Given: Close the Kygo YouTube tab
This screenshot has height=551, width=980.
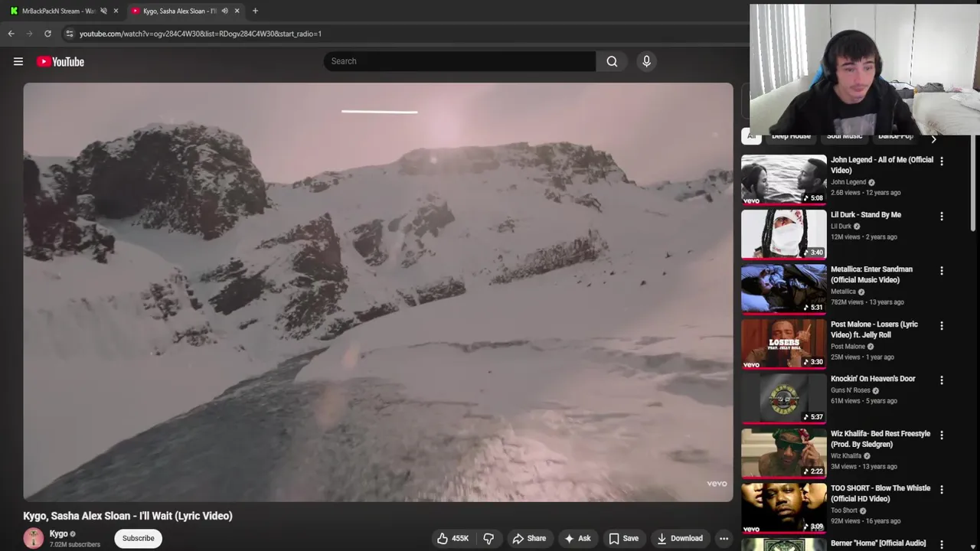Looking at the screenshot, I should (x=237, y=11).
